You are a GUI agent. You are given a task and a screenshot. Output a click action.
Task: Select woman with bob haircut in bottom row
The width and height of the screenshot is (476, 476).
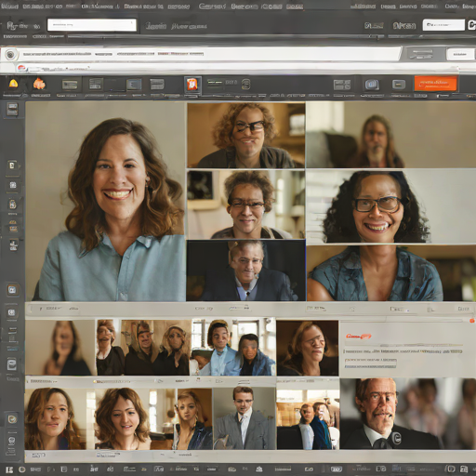136,419
